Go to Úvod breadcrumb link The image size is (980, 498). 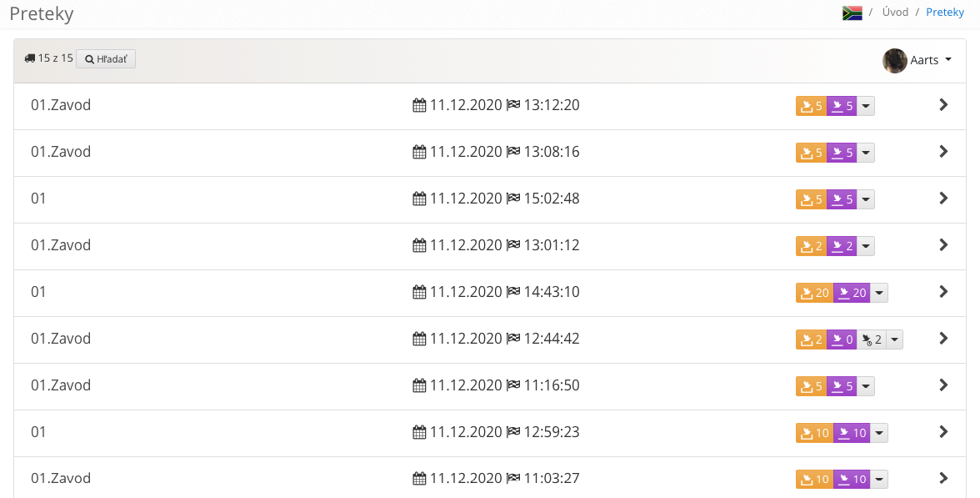[895, 12]
